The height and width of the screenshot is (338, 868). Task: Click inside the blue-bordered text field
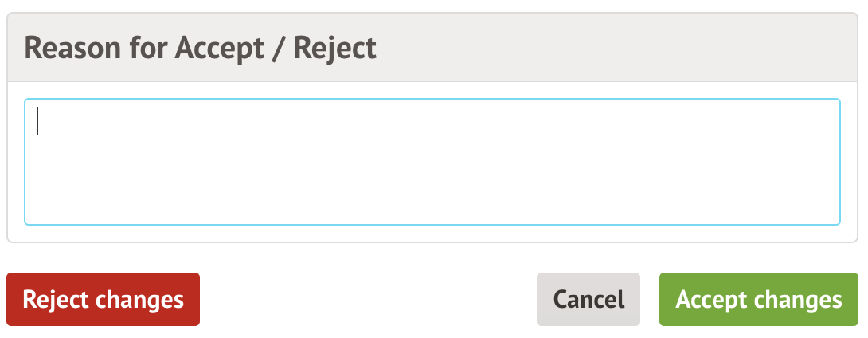432,162
